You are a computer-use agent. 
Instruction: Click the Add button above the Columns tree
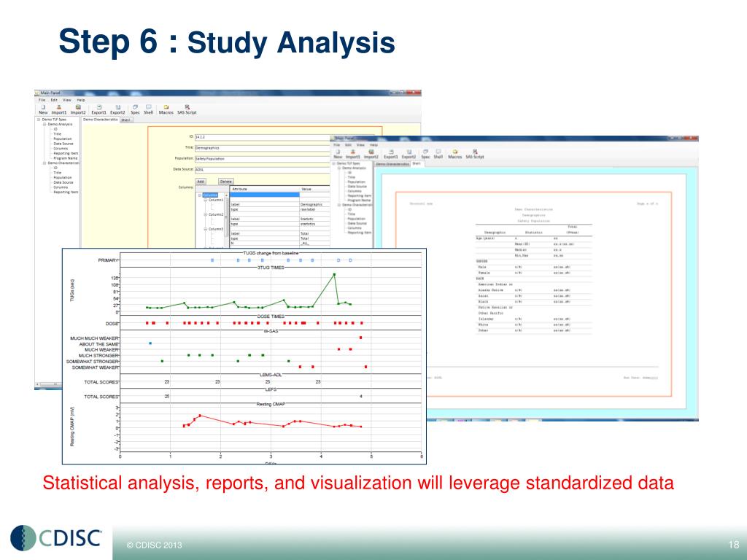pyautogui.click(x=201, y=182)
